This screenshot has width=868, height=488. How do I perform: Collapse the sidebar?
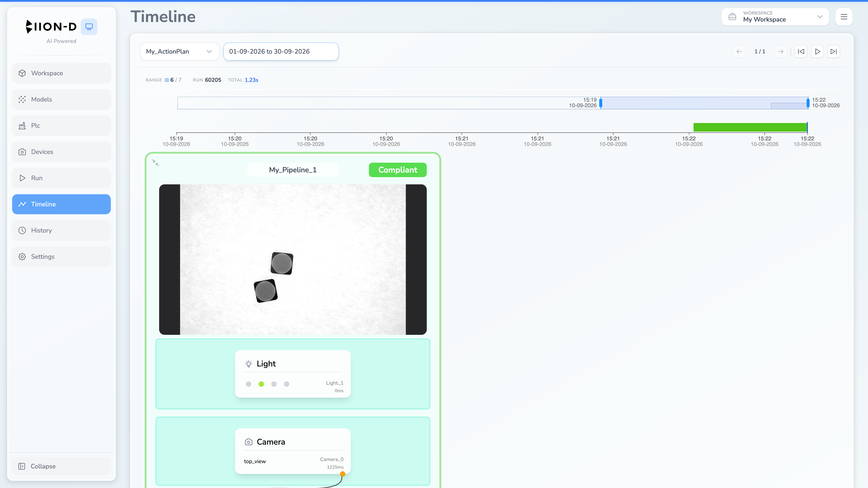pos(61,466)
